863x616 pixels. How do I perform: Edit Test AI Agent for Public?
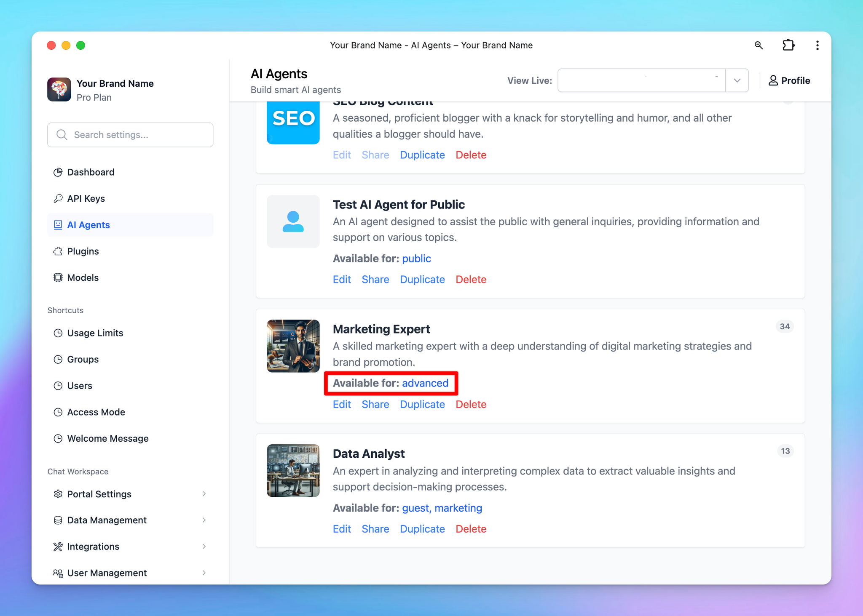(x=342, y=280)
